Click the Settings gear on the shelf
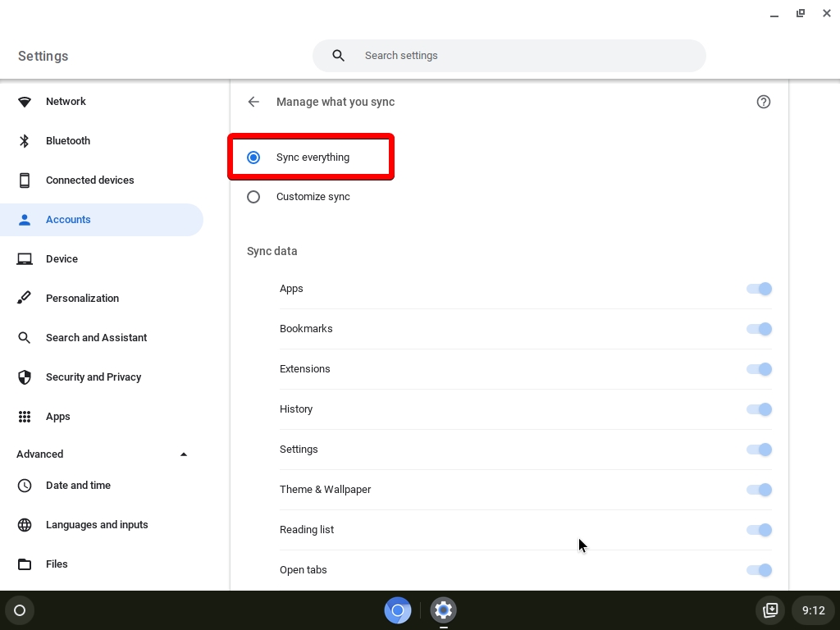This screenshot has width=840, height=630. click(x=443, y=610)
